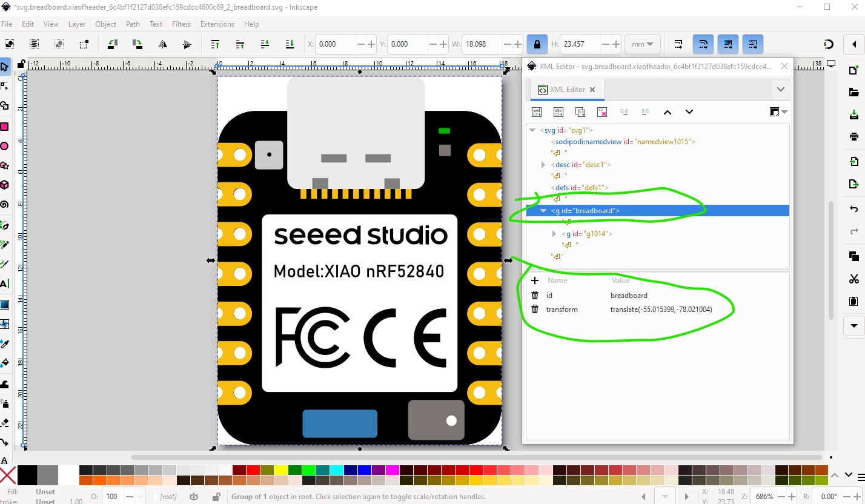Rotate selection 90° clockwise
865x504 pixels.
[x=138, y=44]
